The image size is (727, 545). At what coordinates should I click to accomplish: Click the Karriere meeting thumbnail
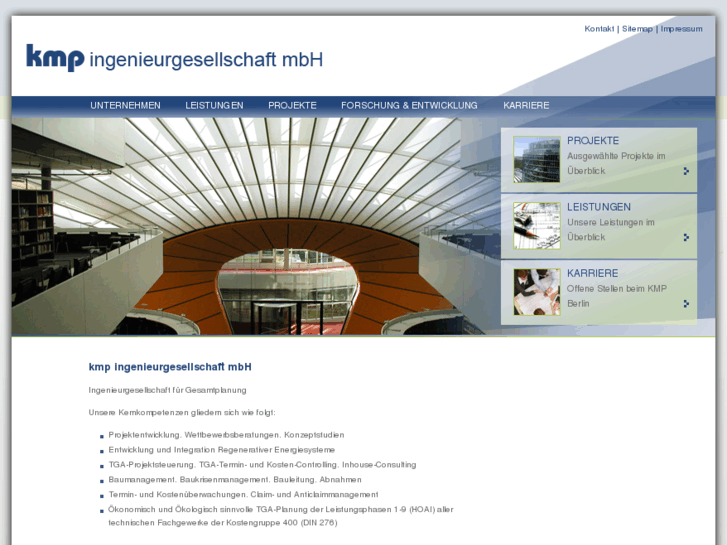point(536,292)
